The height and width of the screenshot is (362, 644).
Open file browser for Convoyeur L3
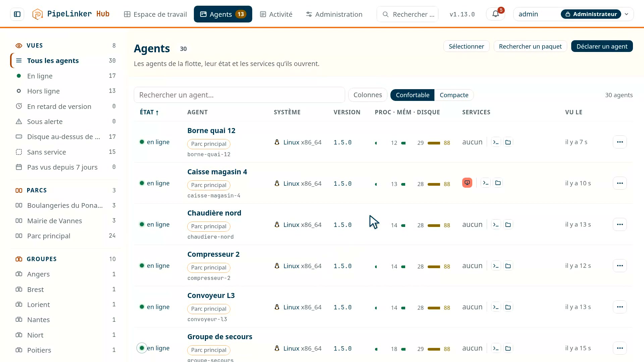[x=508, y=307]
